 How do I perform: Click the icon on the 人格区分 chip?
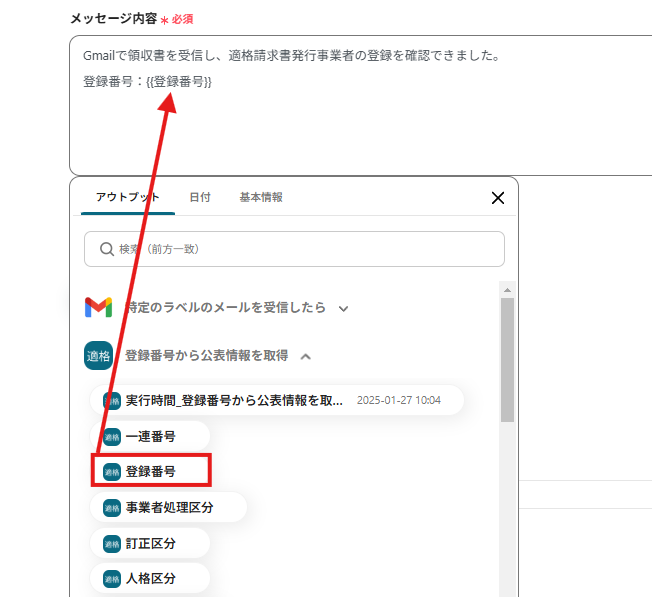tap(112, 579)
